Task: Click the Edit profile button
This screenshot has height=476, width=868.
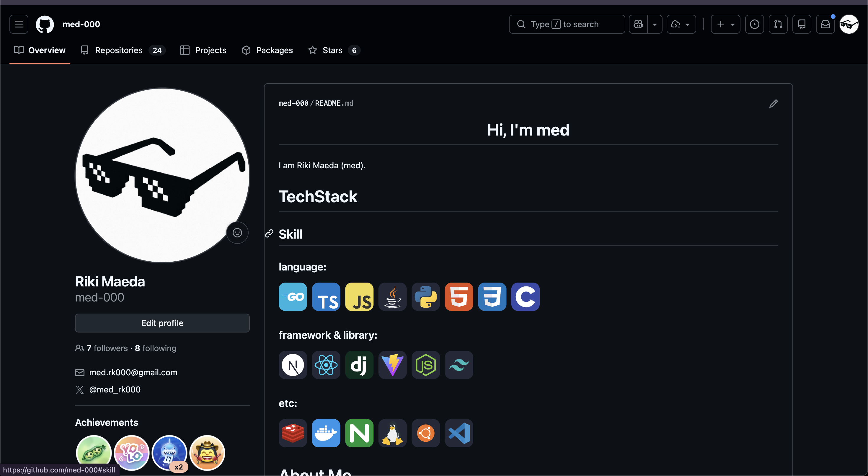Action: point(162,323)
